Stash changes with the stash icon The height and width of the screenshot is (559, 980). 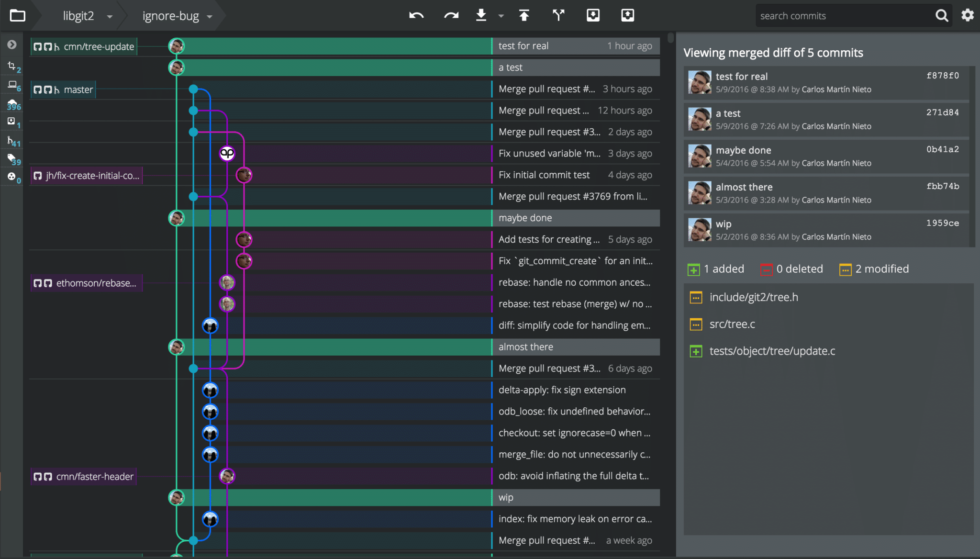click(x=593, y=15)
